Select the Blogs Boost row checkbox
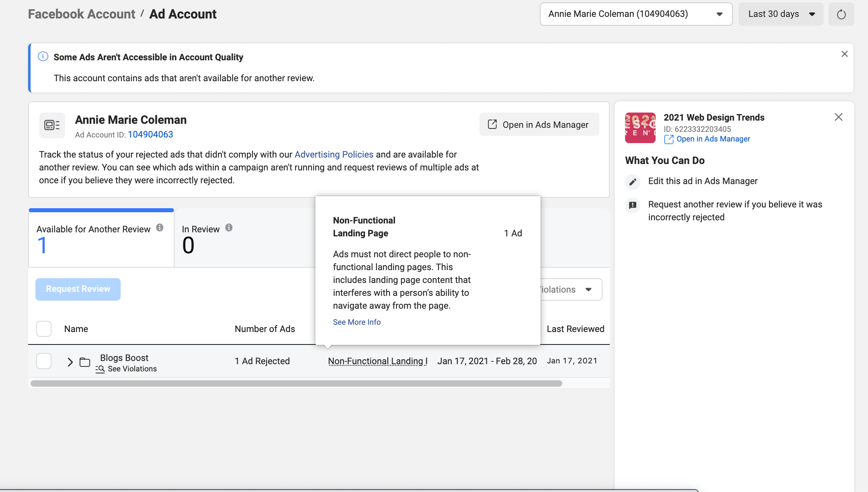868x492 pixels. coord(44,361)
